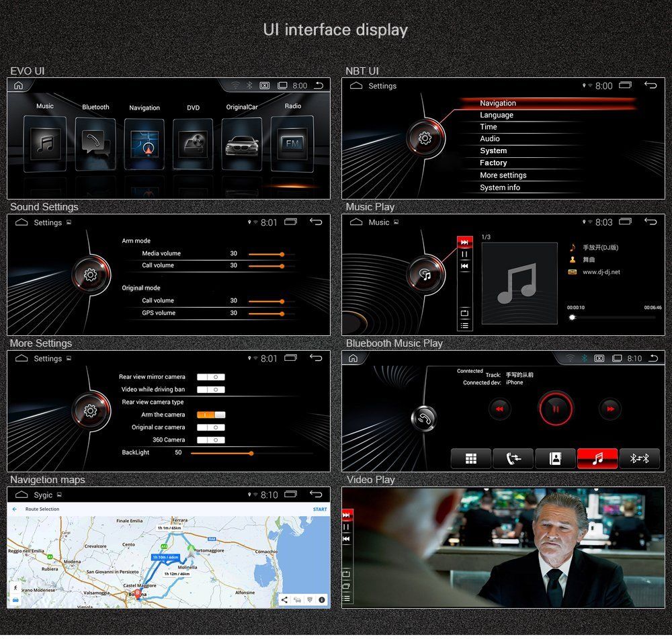The image size is (672, 639).
Task: Toggle Video while driving ban switch
Action: [x=211, y=390]
